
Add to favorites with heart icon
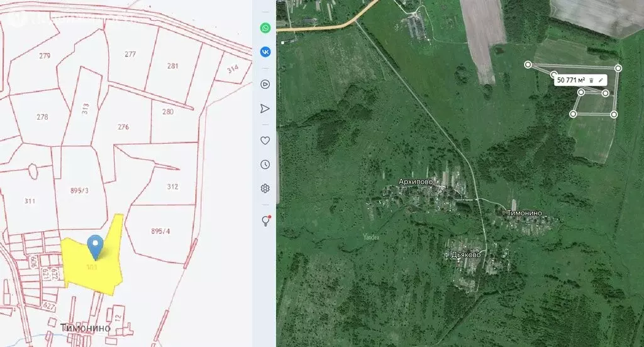[x=265, y=140]
